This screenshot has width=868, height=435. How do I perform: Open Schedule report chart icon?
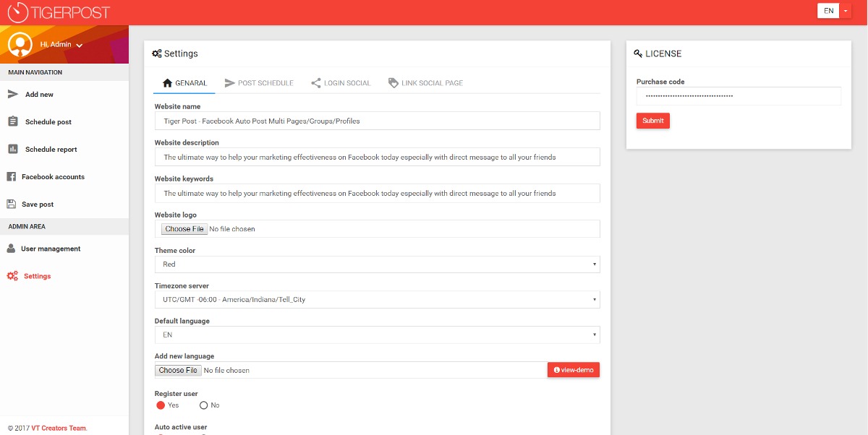pos(12,150)
